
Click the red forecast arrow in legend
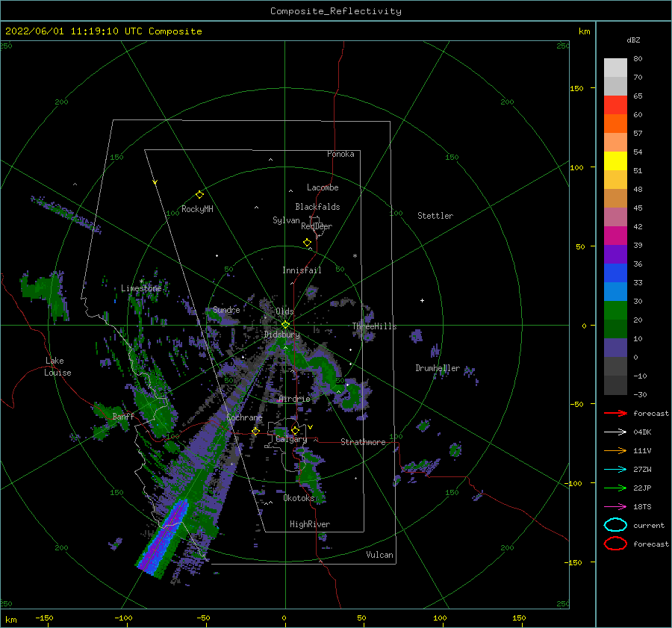tap(615, 413)
